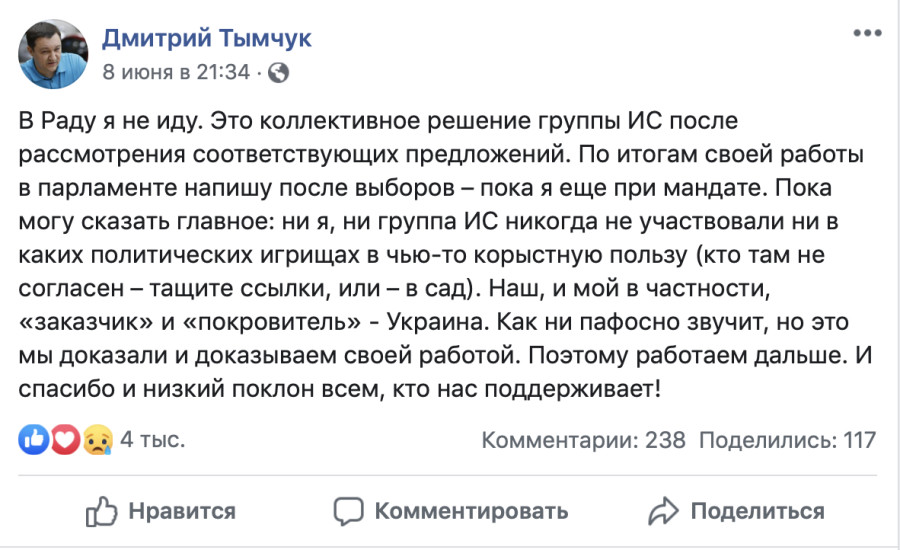This screenshot has width=900, height=550.
Task: Click the blue Like reaction emoji
Action: click(x=35, y=439)
